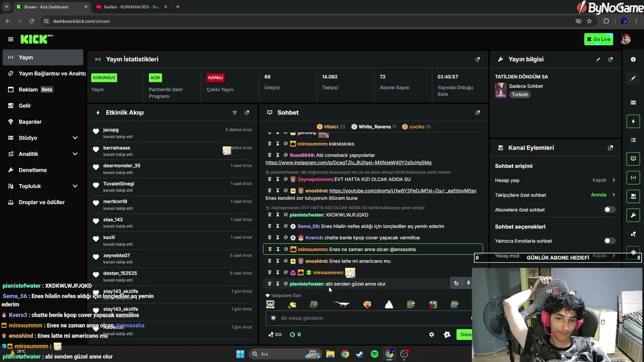Open Başarılar in the sidebar

coord(43,122)
